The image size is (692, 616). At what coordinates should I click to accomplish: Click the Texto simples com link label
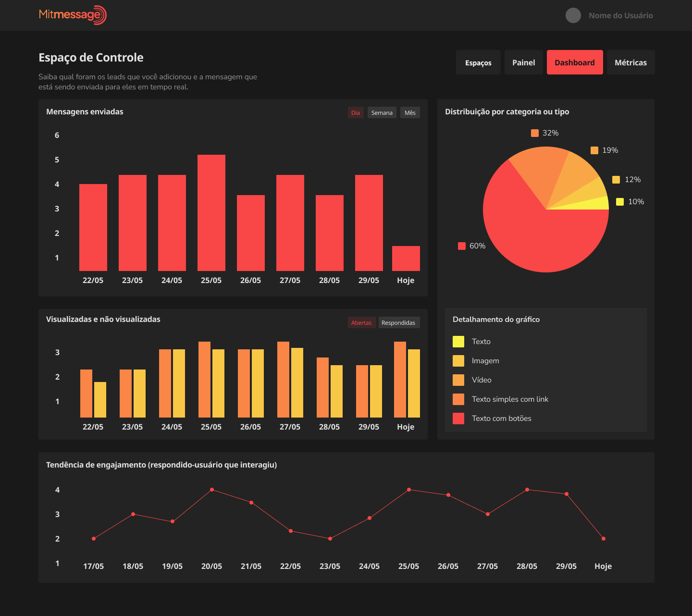pyautogui.click(x=510, y=399)
